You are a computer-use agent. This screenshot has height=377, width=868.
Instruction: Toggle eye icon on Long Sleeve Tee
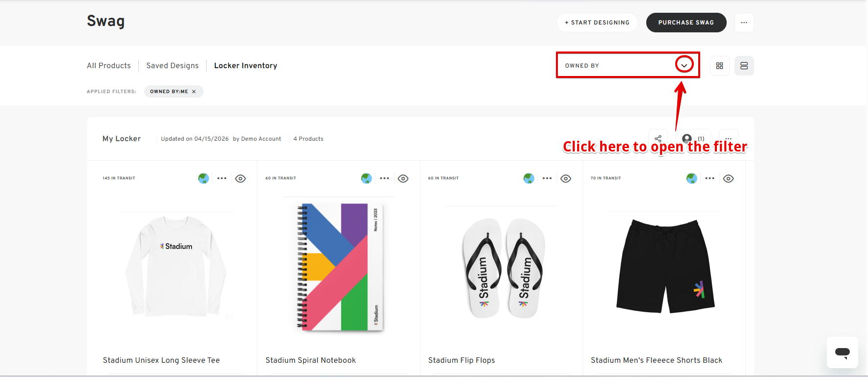click(x=240, y=178)
